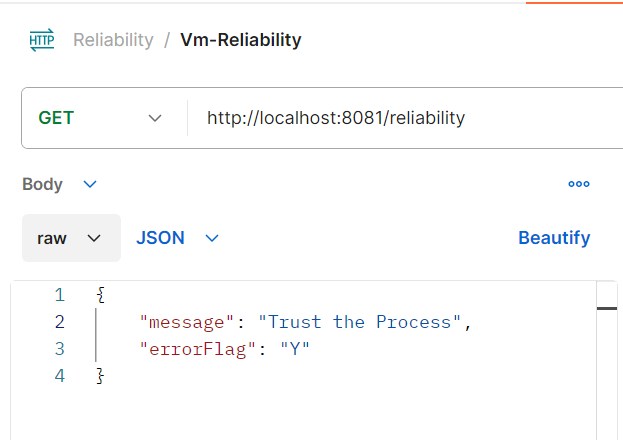Click line number 3 in editor
This screenshot has width=623, height=440.
[59, 349]
